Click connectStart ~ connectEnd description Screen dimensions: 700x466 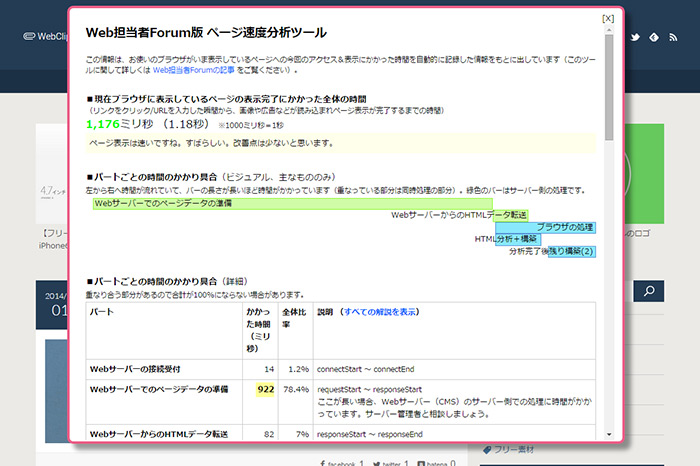[366, 369]
